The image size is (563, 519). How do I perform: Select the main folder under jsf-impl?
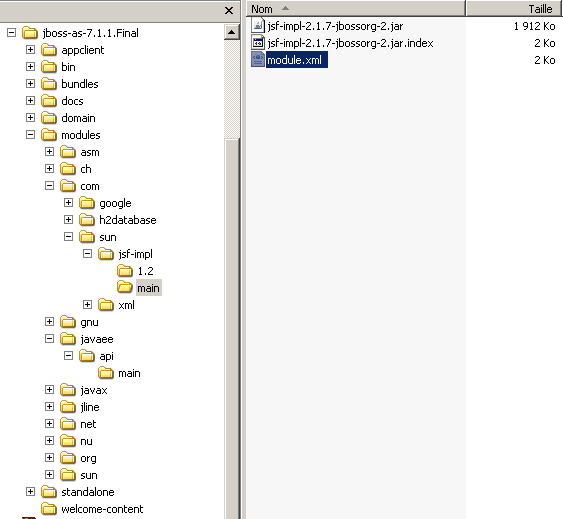point(148,288)
